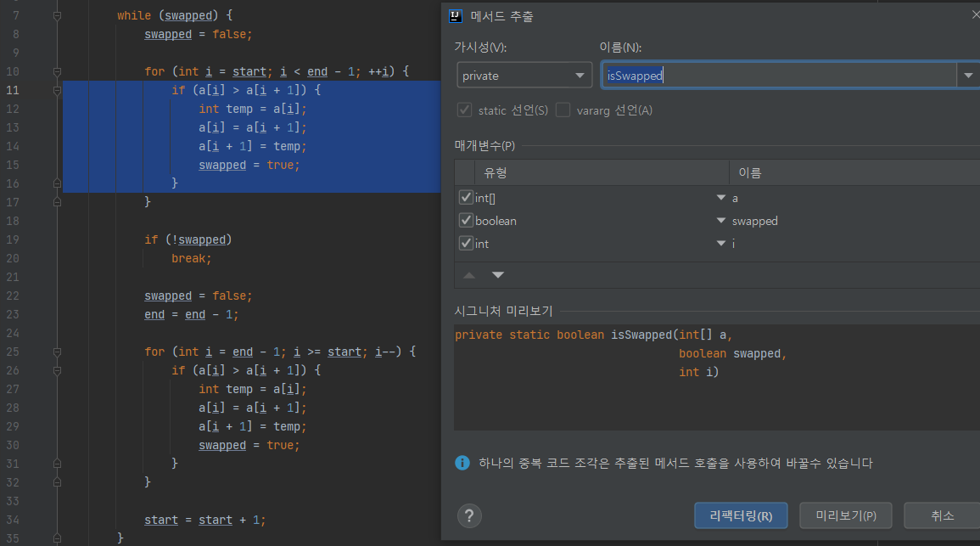Open the visibility dropdown set to private

[524, 75]
